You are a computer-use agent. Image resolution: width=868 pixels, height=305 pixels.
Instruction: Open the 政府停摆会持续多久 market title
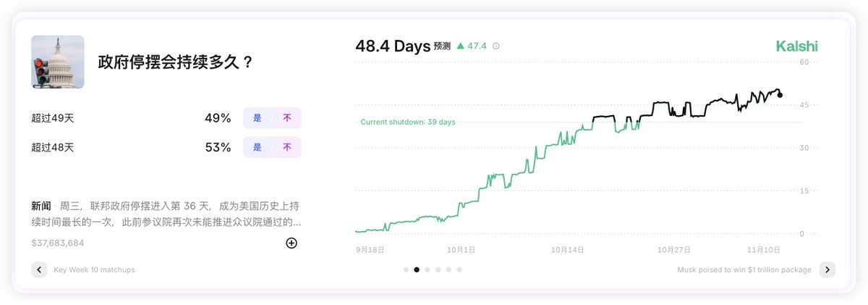click(x=175, y=62)
